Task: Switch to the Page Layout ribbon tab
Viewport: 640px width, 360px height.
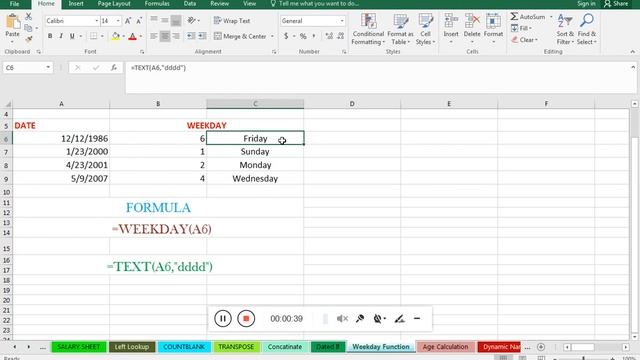Action: tap(114, 4)
